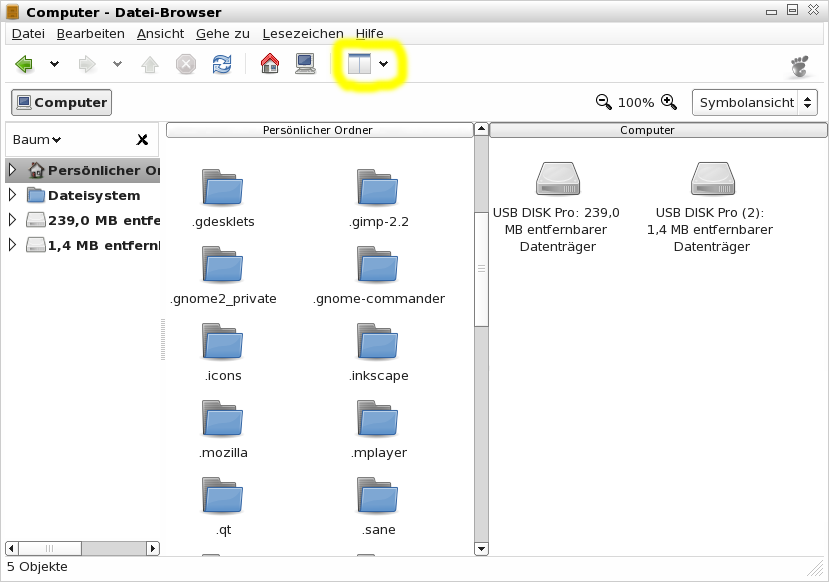Viewport: 829px width, 582px height.
Task: Zoom out with the minus magnifier
Action: pos(603,101)
